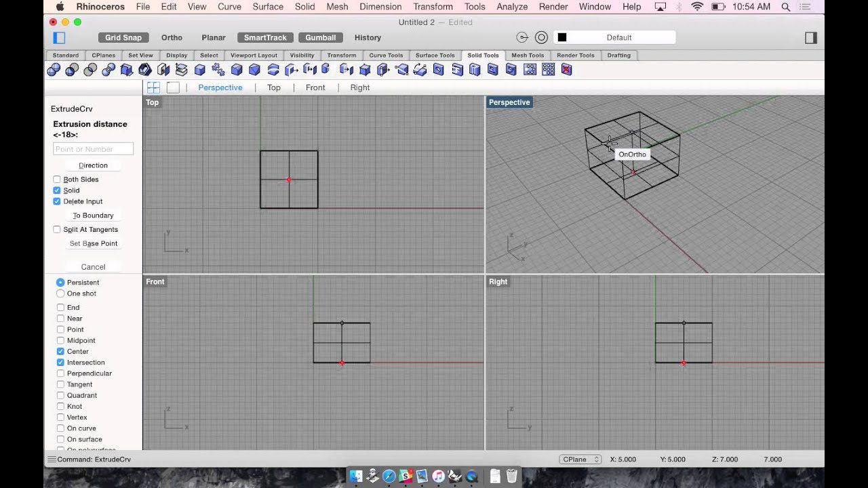Disable the Center object snap

60,352
